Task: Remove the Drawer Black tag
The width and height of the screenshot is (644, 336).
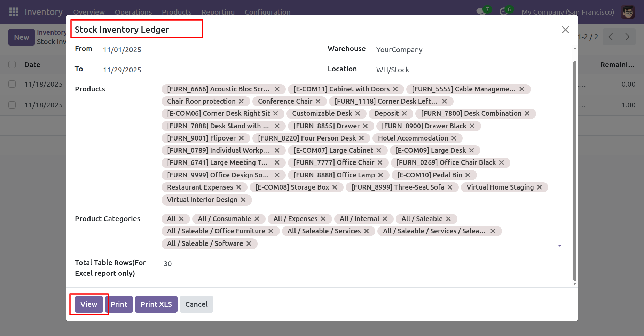Action: pyautogui.click(x=472, y=126)
